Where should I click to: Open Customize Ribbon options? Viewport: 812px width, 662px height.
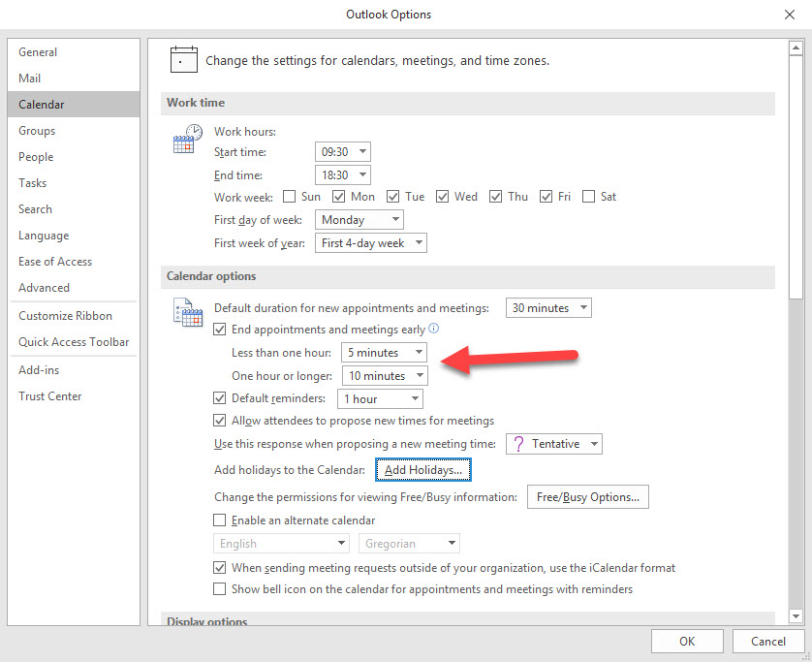pyautogui.click(x=74, y=315)
